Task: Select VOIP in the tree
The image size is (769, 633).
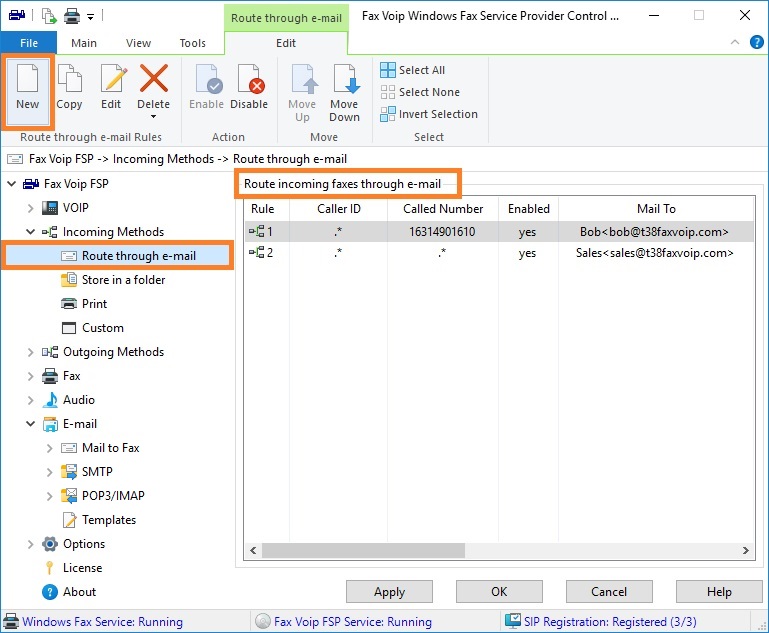Action: click(x=76, y=208)
